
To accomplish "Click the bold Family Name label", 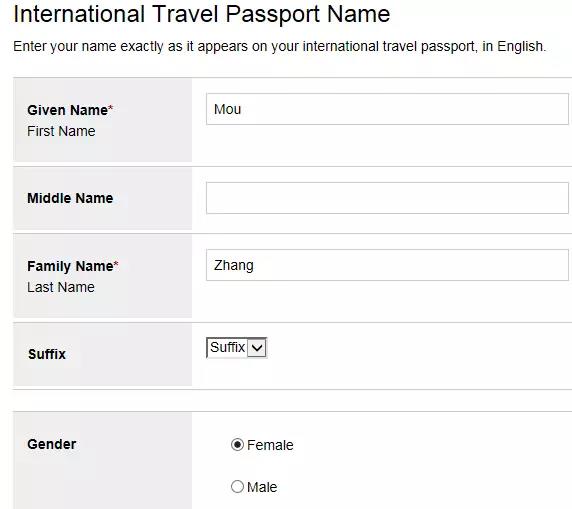I will pos(70,266).
